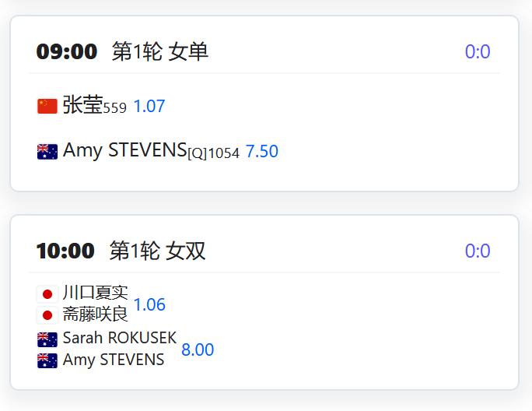The height and width of the screenshot is (411, 532).
Task: Click Australia flag beside Amy STEVENS singles
Action: coord(47,152)
